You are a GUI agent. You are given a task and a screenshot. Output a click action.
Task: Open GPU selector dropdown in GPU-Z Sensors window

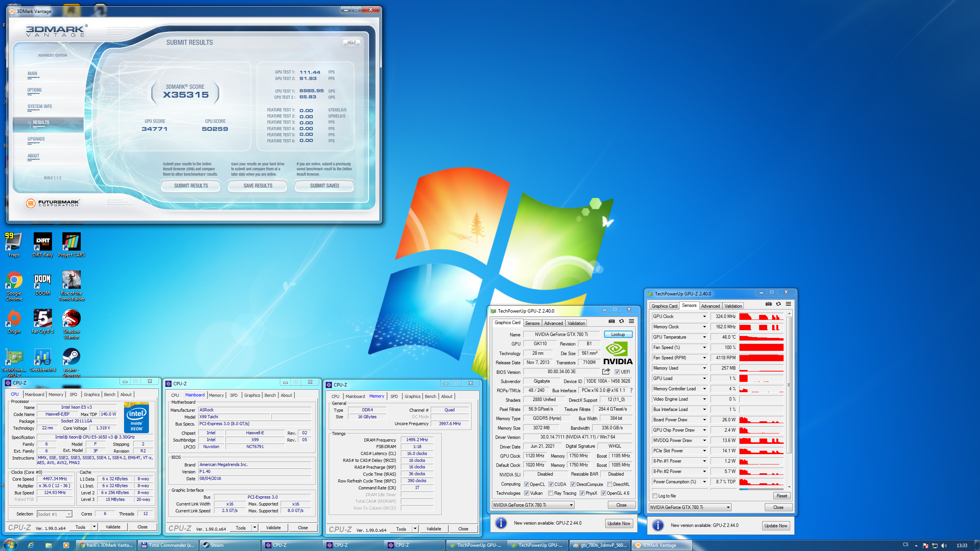pyautogui.click(x=690, y=507)
